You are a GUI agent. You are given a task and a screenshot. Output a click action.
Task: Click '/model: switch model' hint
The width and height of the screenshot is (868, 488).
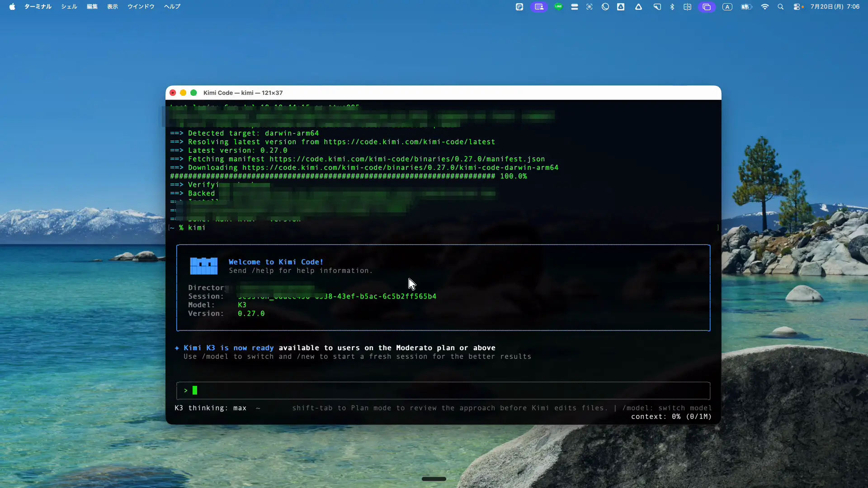coord(667,408)
